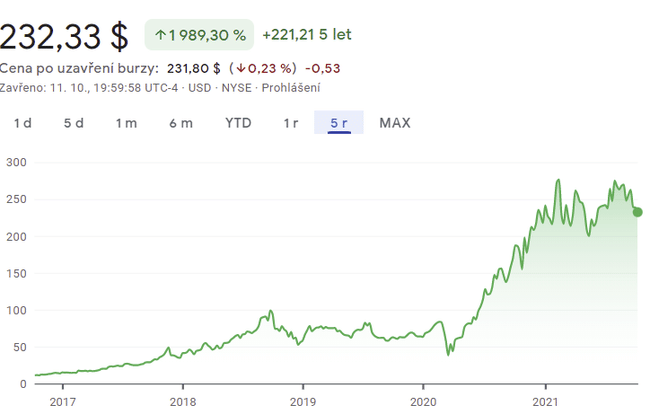Select the 1 d time range tab

(x=22, y=123)
